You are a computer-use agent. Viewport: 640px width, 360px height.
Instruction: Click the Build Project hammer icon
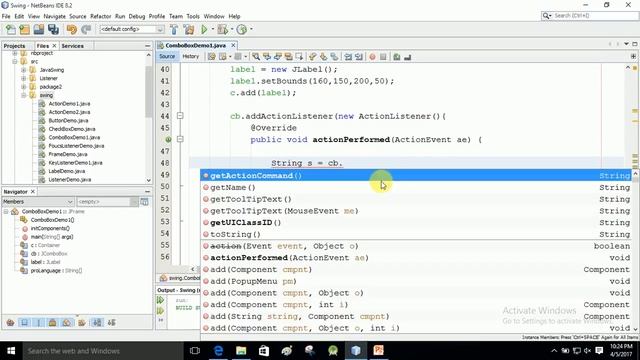coord(174,29)
